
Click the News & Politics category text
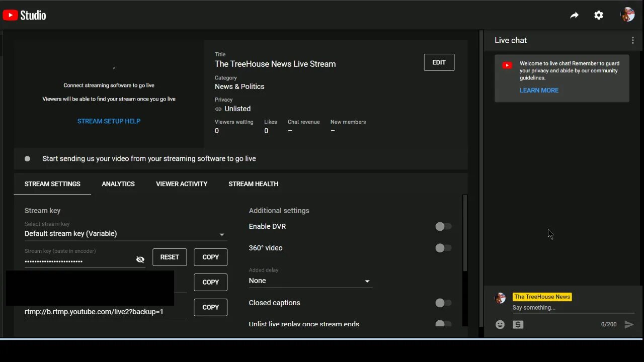[x=239, y=86]
